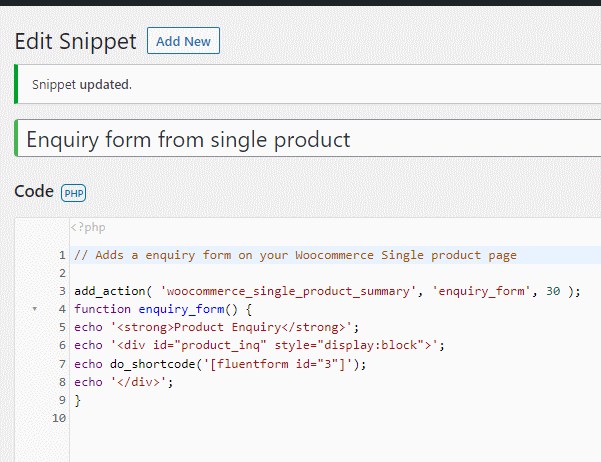
Task: Click the add_action function name
Action: tap(110, 291)
